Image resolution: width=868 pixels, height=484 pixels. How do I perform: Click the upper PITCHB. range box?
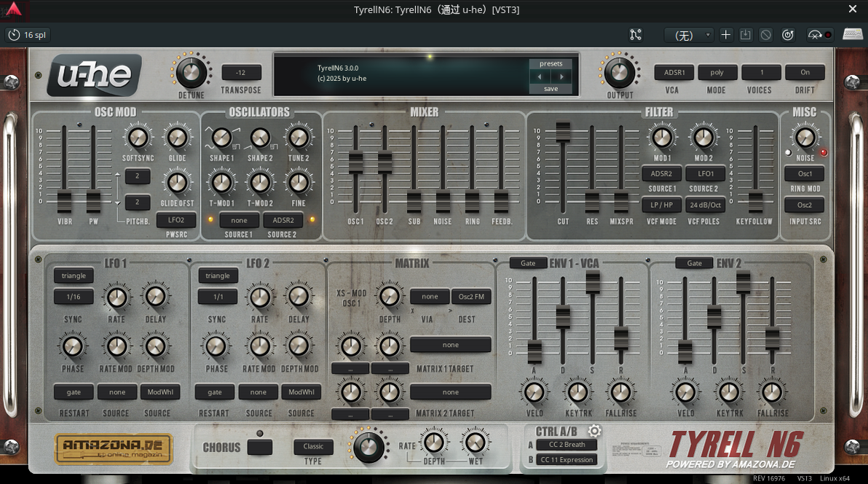[138, 176]
